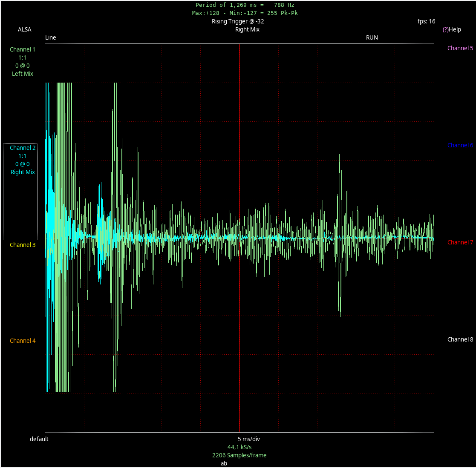The image size is (476, 468).
Task: Click the ab text below samples
Action: click(x=224, y=463)
